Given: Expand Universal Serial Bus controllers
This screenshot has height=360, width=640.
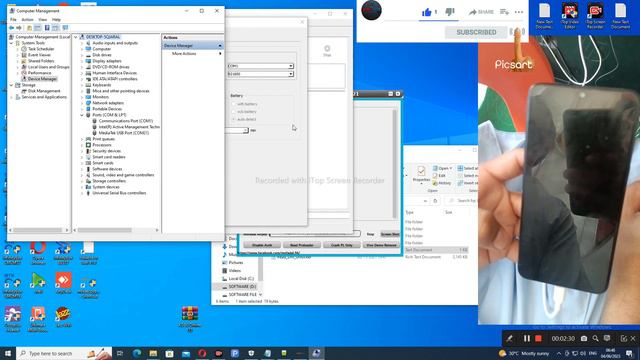Looking at the screenshot, I should pyautogui.click(x=82, y=193).
